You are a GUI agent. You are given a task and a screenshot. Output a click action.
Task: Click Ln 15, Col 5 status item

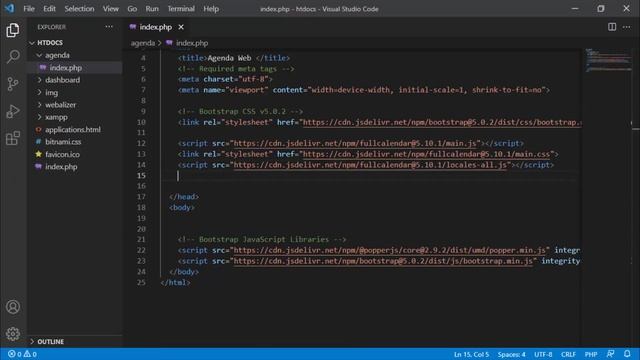(x=471, y=354)
